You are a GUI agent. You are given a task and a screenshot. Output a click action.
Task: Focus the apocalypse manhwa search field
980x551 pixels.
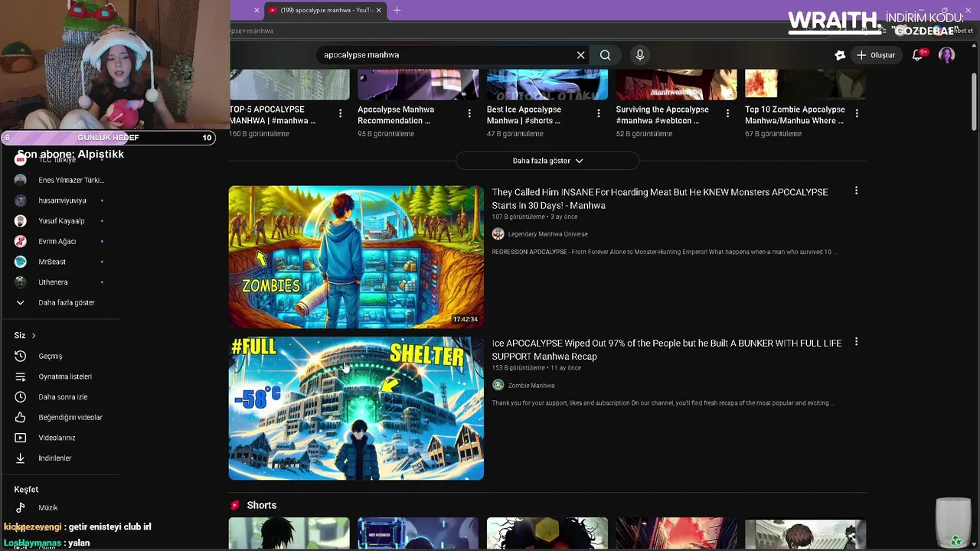446,55
